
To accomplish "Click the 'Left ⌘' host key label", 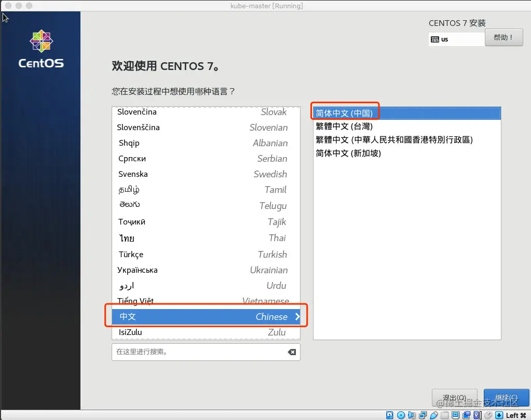I will [516, 415].
